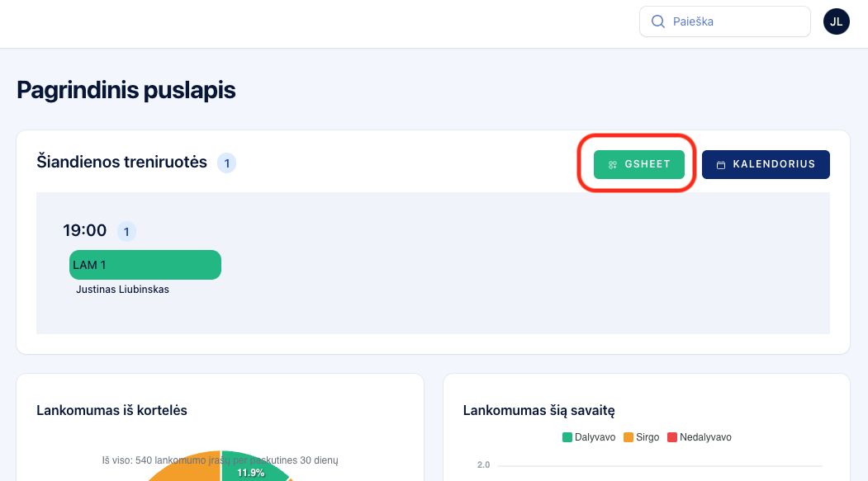Open the KALENDORIUS view
Viewport: 868px width, 481px height.
pyautogui.click(x=766, y=164)
